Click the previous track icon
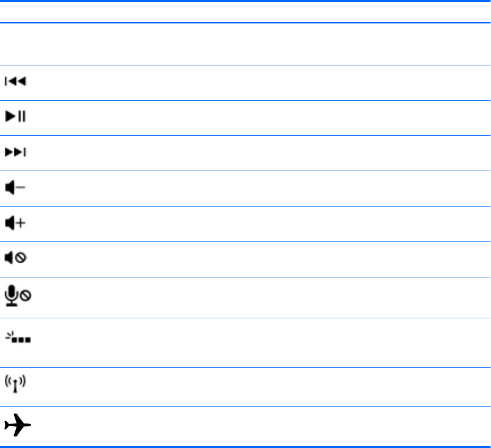 point(15,82)
